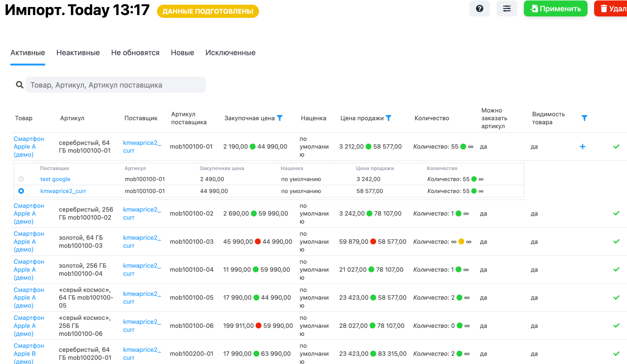Click the 3 242,00 price in test google row
This screenshot has width=627, height=364.
[368, 179]
